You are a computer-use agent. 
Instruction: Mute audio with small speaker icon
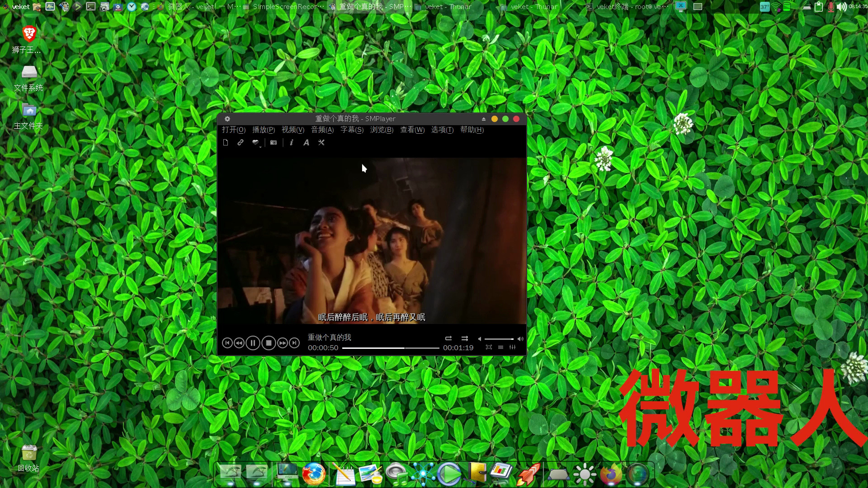[x=480, y=339]
